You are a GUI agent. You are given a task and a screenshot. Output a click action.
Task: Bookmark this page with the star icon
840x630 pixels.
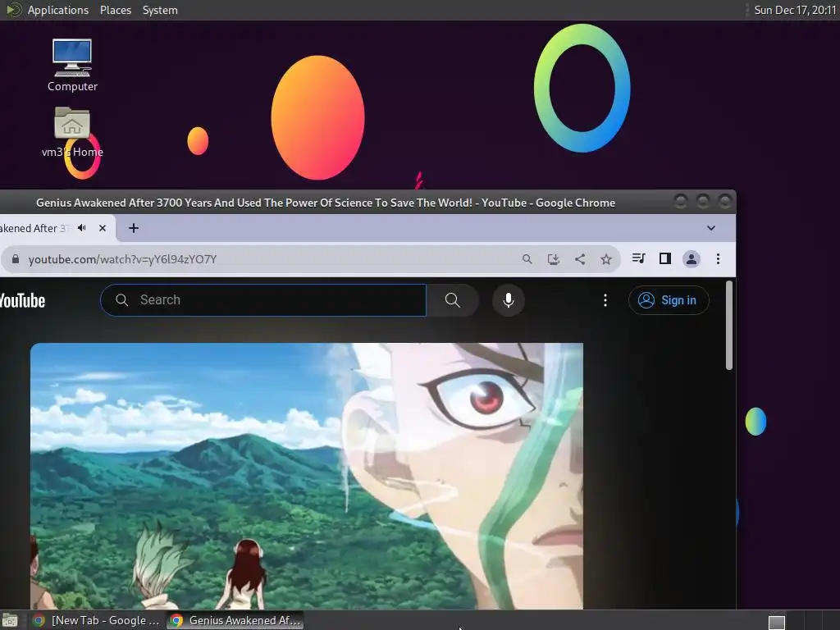tap(606, 259)
